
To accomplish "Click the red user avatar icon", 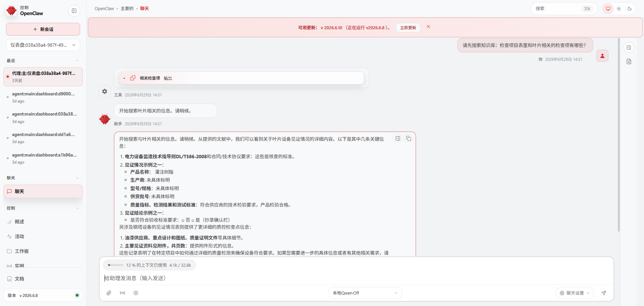I will (602, 56).
